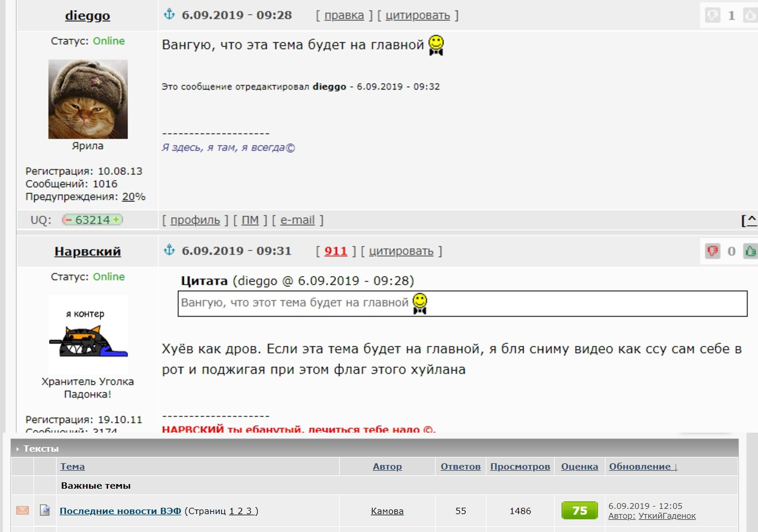Sort topics by Обновление column
Screen dimensions: 758x532
643,467
